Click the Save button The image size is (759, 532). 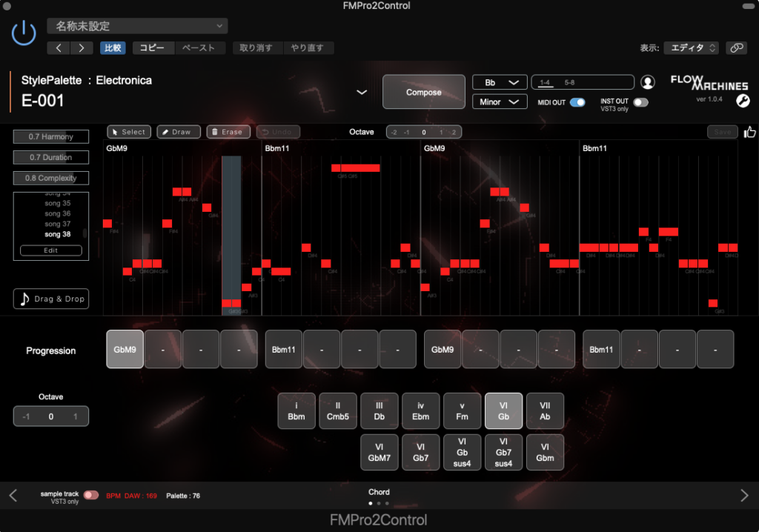click(x=722, y=132)
